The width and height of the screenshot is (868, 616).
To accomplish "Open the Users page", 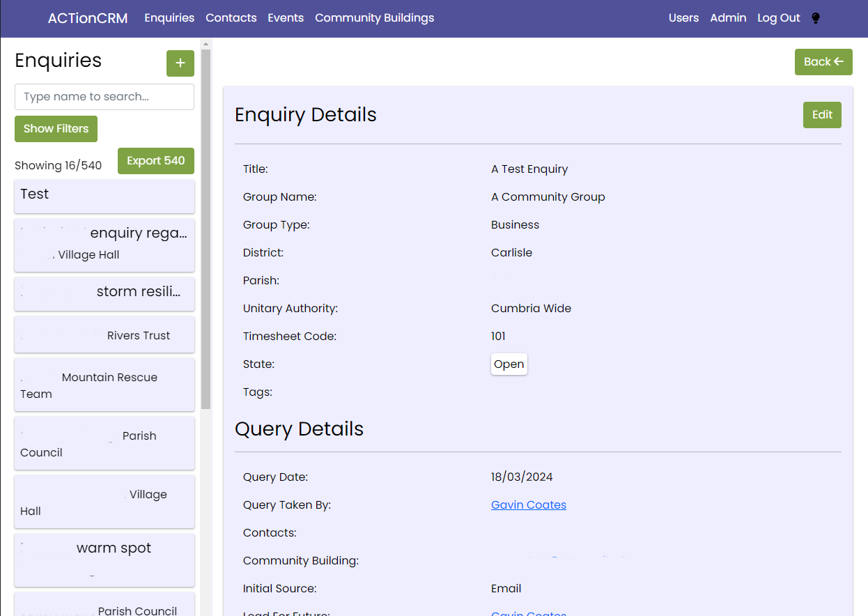I will [683, 18].
